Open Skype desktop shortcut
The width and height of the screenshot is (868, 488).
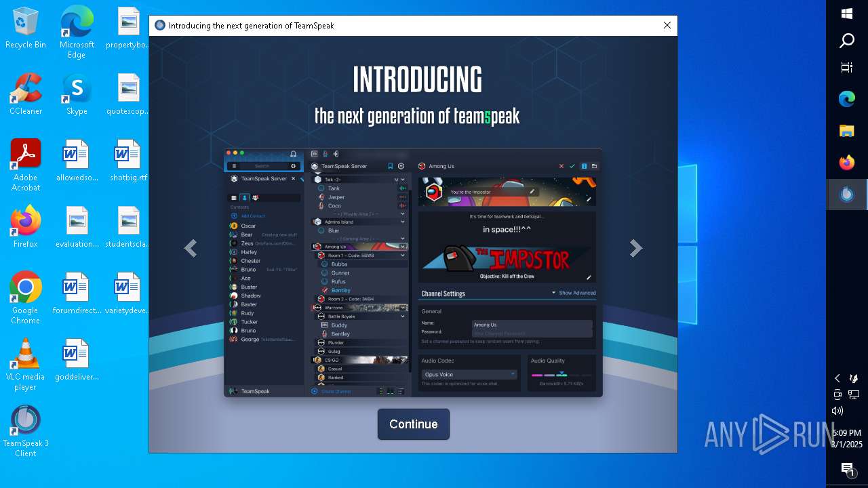pyautogui.click(x=77, y=94)
